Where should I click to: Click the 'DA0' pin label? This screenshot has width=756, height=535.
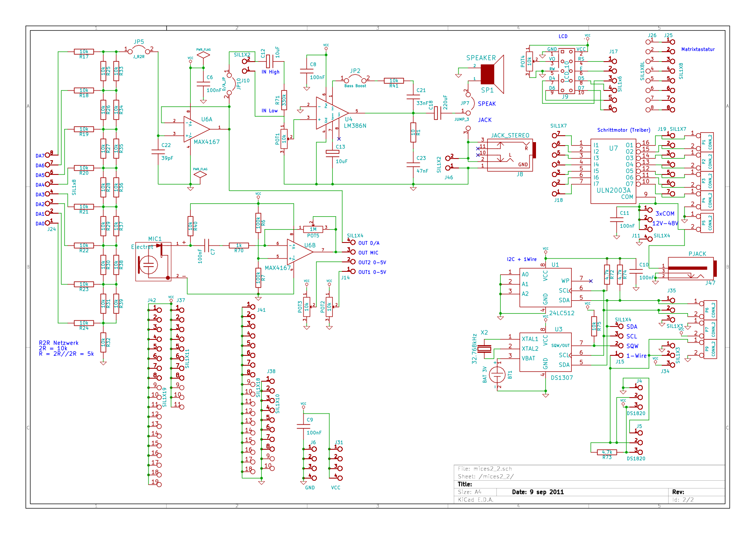(x=40, y=224)
